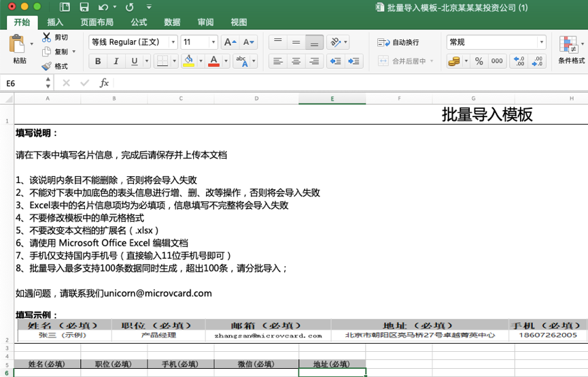588x377 pixels.
Task: Open the font name combo box
Action: click(x=133, y=42)
